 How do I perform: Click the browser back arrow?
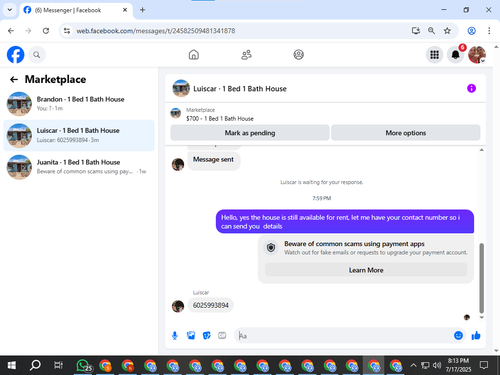11,31
